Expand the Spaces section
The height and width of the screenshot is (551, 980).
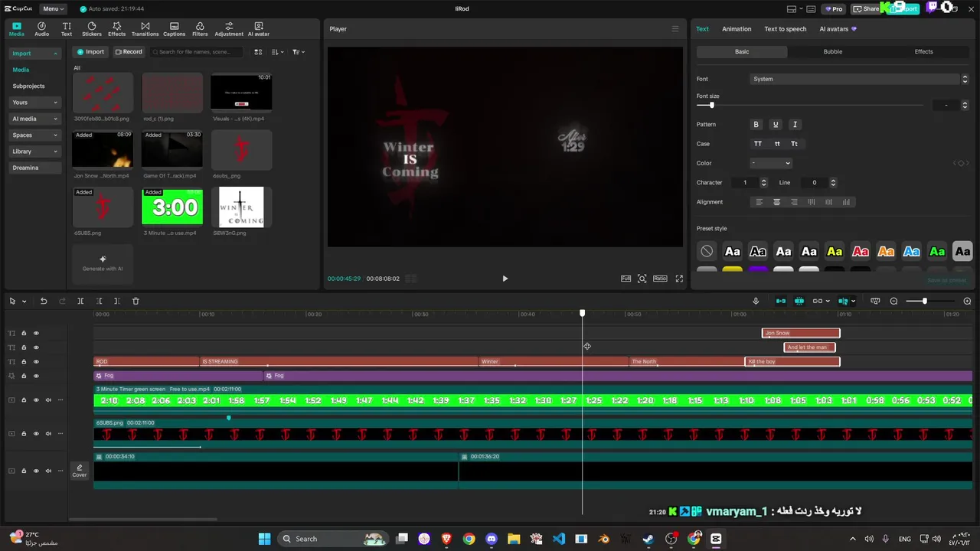point(36,135)
